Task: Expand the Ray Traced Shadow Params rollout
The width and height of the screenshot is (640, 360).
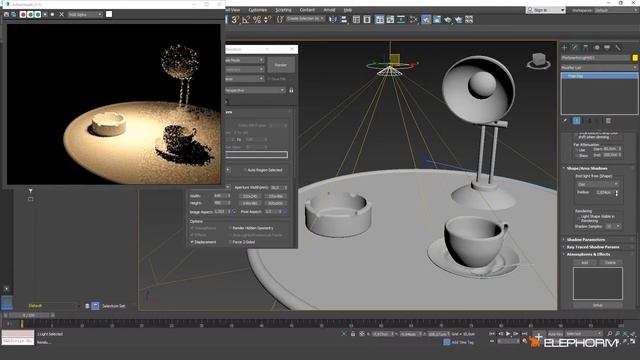Action: click(593, 247)
